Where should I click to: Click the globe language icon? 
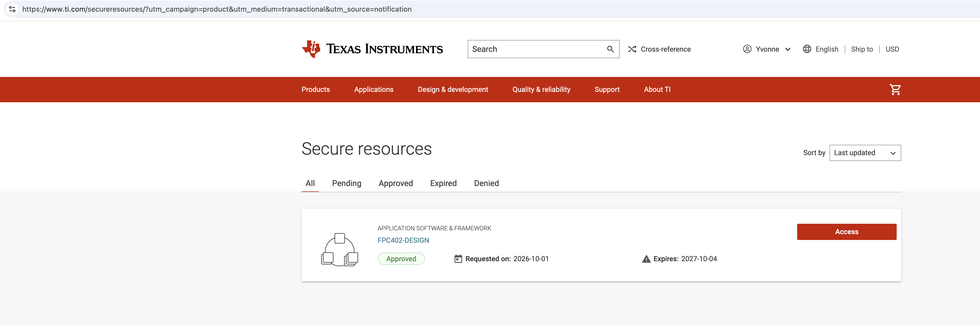point(807,49)
